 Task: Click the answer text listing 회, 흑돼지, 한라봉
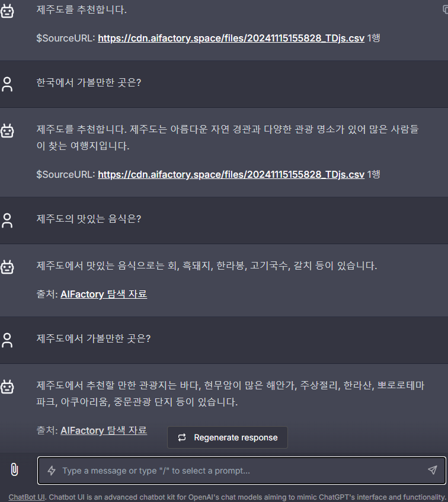pos(206,266)
